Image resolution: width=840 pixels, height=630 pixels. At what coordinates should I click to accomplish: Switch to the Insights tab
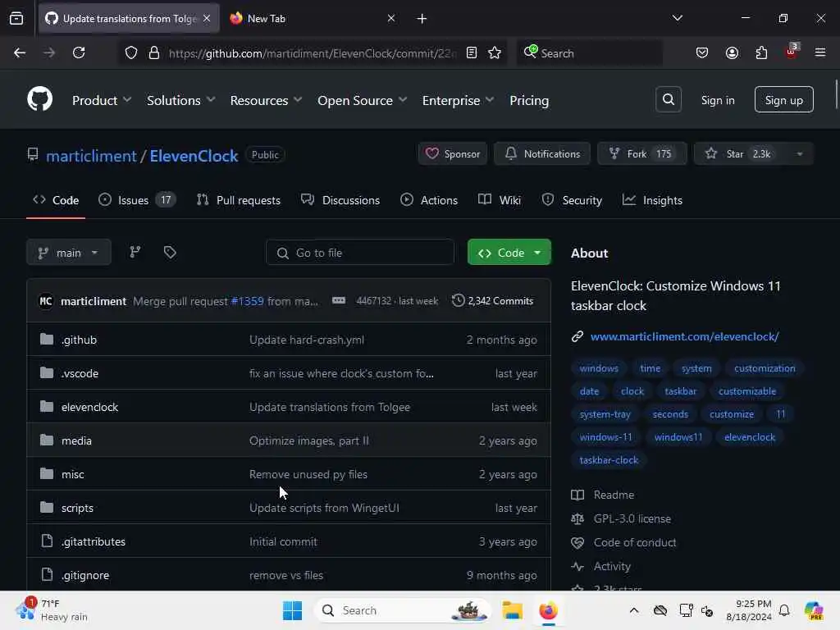coord(652,200)
